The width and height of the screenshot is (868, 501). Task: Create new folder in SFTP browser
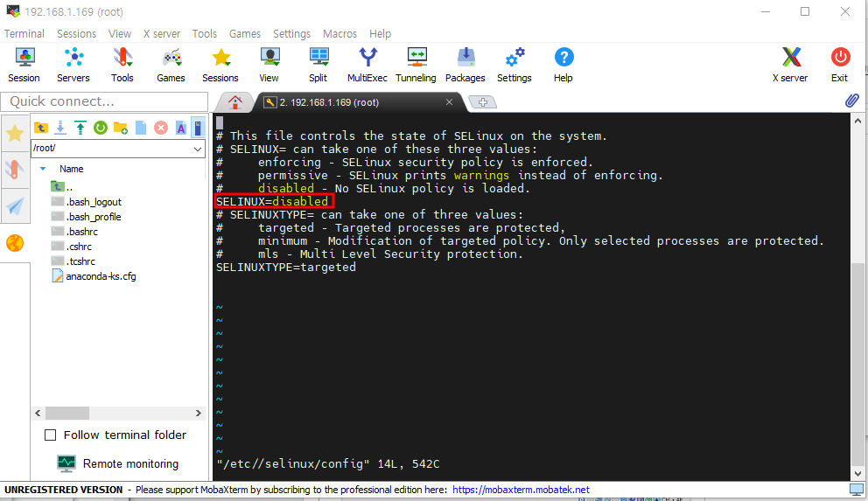(121, 128)
